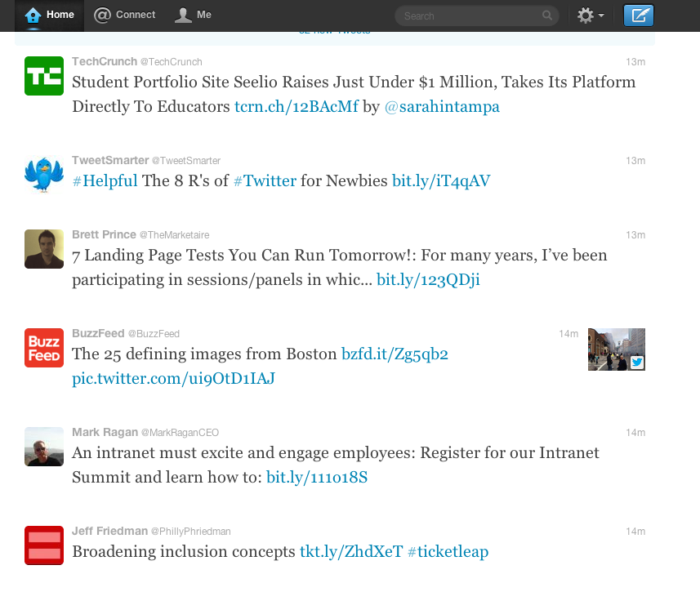700x592 pixels.
Task: Open the Me tab
Action: (194, 15)
